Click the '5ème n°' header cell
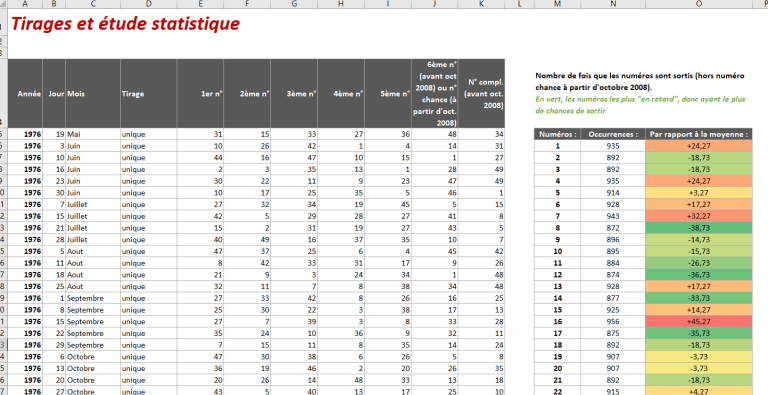This screenshot has height=395, width=768. (388, 94)
